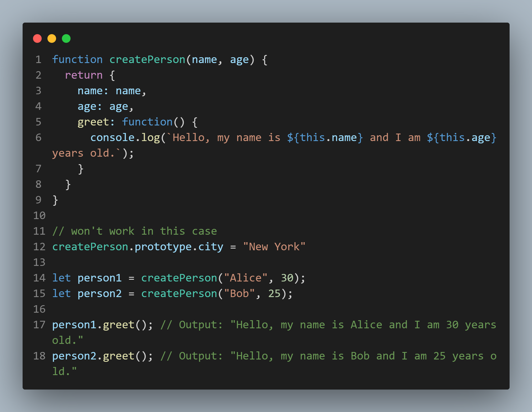Click the createPerson function name on line 1
Screen dimensions: 532x412
[x=147, y=60]
